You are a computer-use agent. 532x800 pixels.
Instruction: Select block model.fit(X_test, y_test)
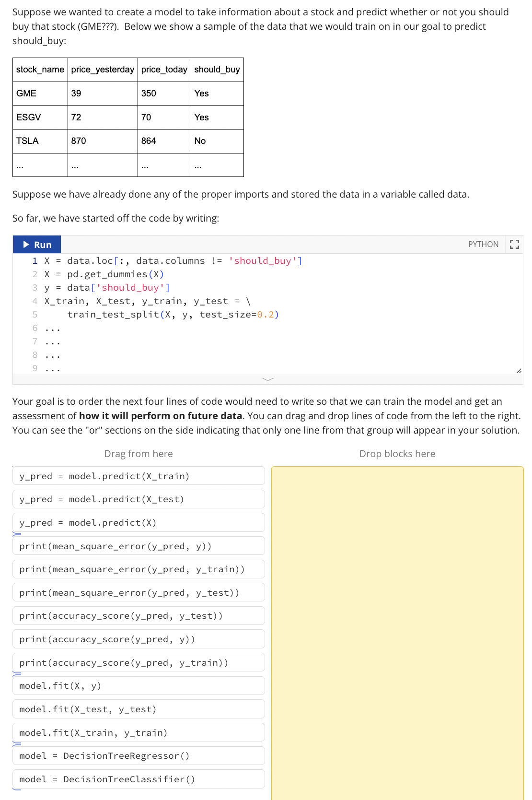click(139, 709)
